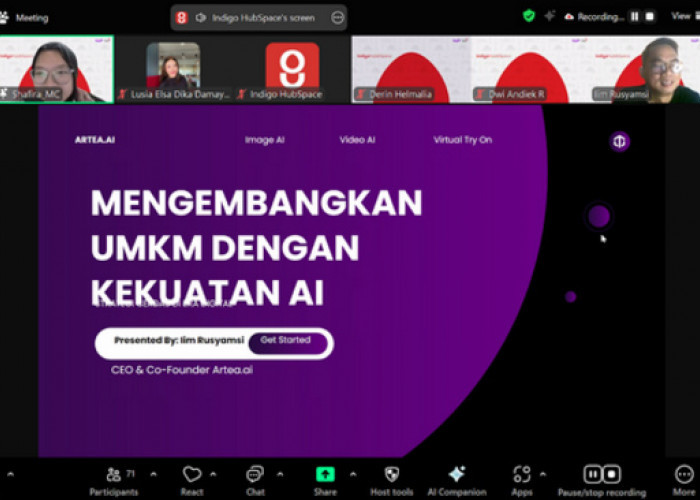Click ARTEA.AI logo in slide
700x500 pixels.
95,140
